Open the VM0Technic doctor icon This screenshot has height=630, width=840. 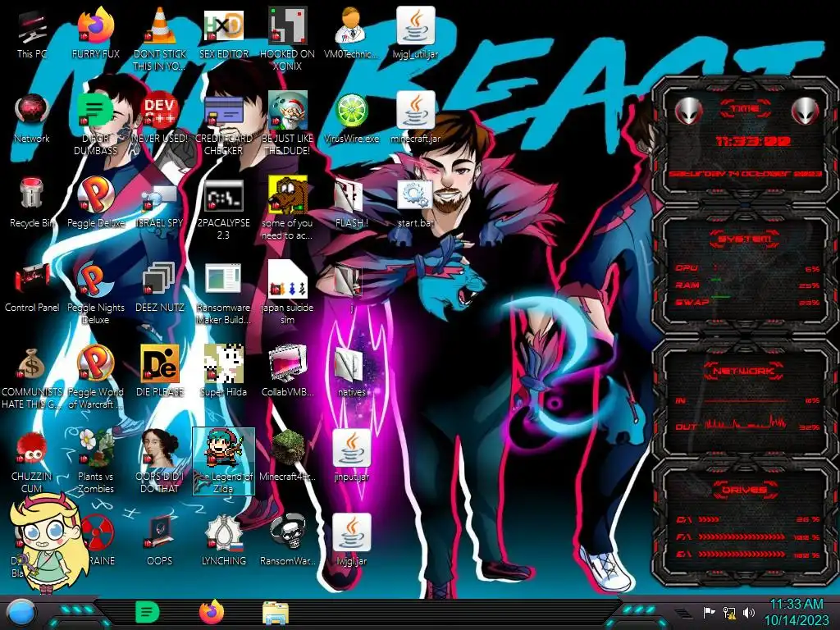point(351,33)
